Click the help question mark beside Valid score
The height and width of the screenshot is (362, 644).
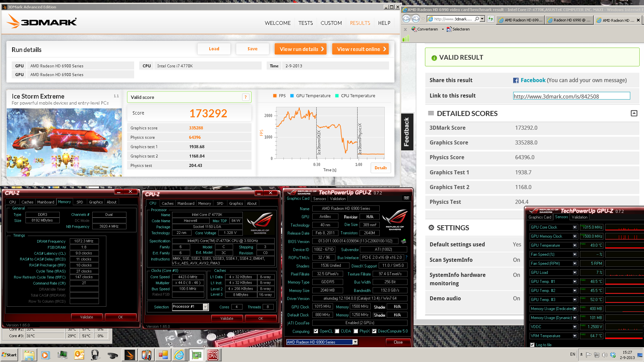[x=246, y=97]
